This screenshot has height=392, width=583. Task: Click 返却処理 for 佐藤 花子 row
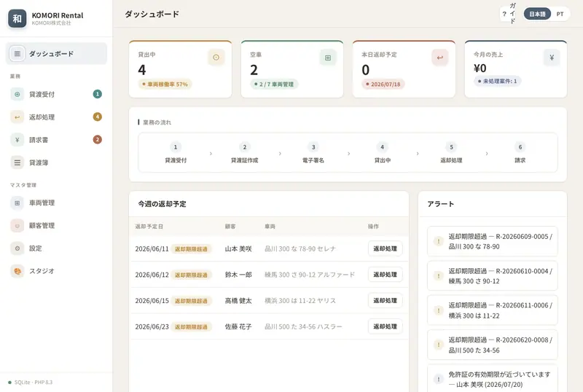386,326
